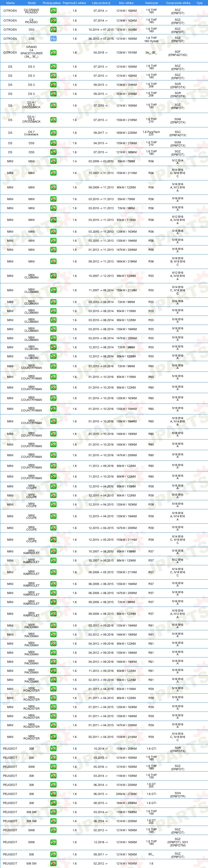Screen dimensions: 208x868
Task: Click fuel icon in PEUGEOT 308 200kW / 272KM row
Action: (x=53, y=794)
